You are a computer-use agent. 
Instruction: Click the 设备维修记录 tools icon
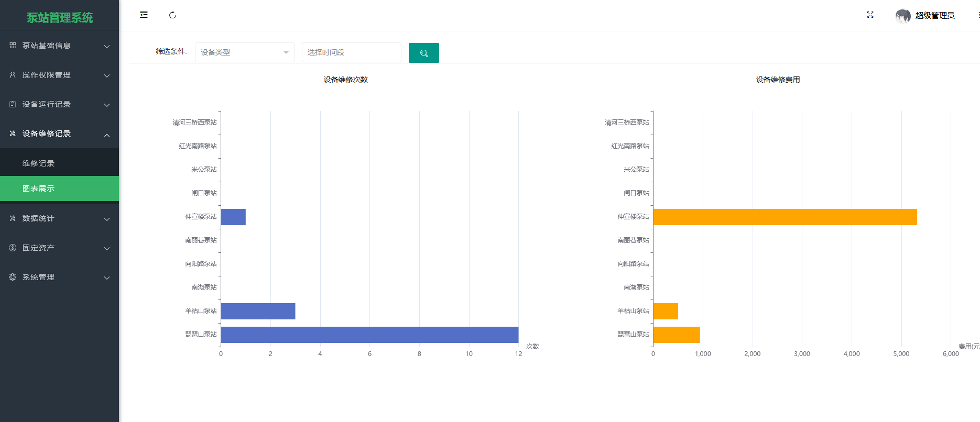pyautogui.click(x=13, y=134)
